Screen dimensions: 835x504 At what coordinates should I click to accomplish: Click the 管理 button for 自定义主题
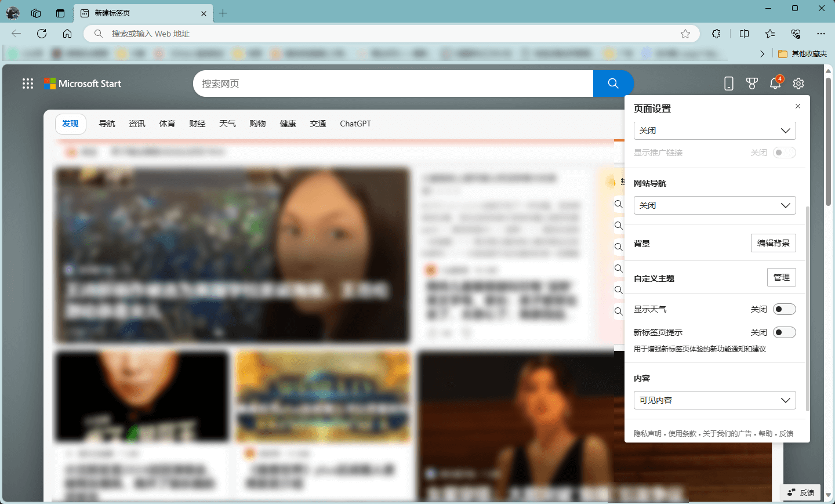(781, 277)
